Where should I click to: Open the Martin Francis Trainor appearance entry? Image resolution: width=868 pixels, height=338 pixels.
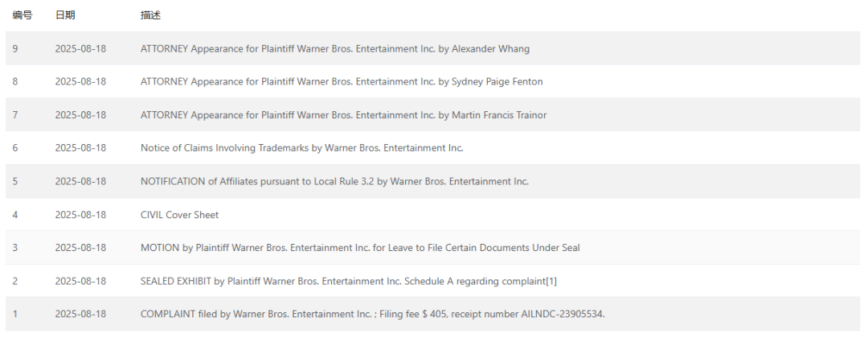click(343, 115)
